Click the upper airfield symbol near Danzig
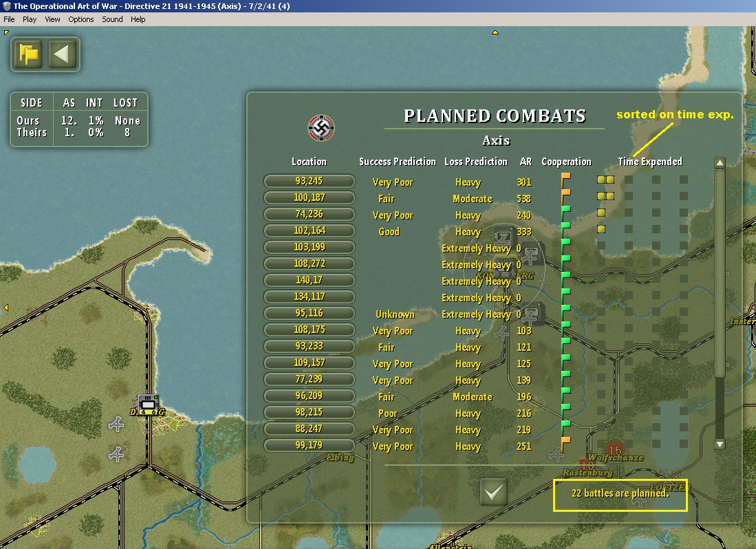The height and width of the screenshot is (549, 756). coord(116,424)
